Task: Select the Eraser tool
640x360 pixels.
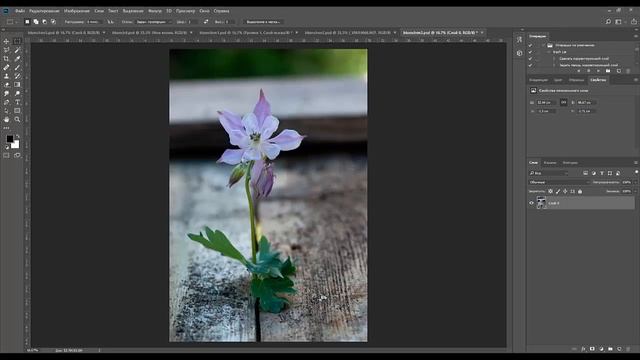Action: pyautogui.click(x=6, y=85)
